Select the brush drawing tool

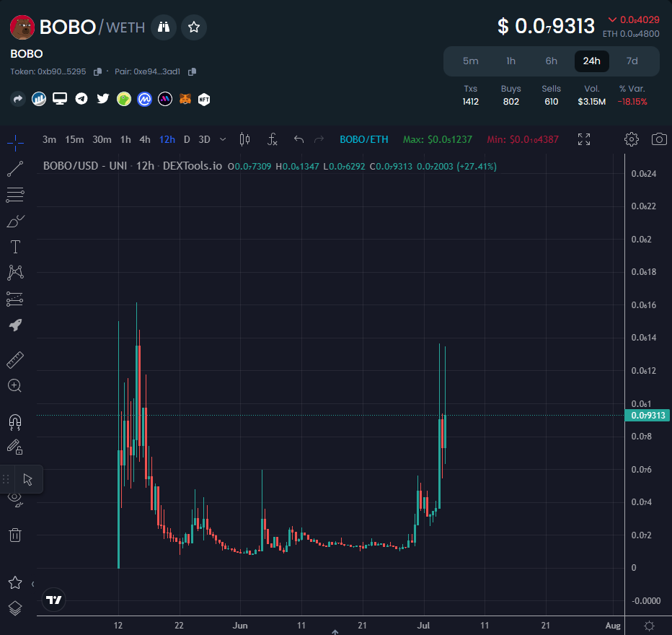(15, 221)
